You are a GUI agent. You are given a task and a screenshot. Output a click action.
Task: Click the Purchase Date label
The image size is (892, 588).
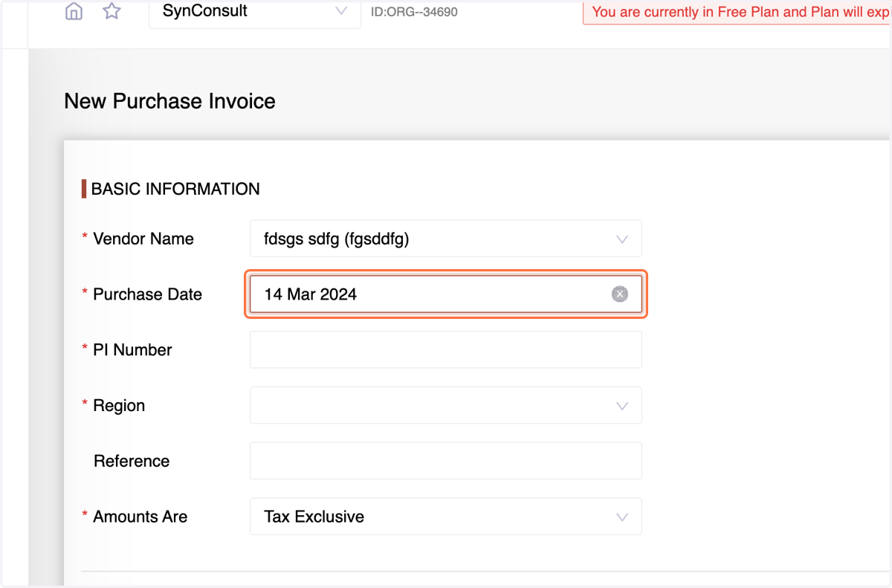coord(147,294)
